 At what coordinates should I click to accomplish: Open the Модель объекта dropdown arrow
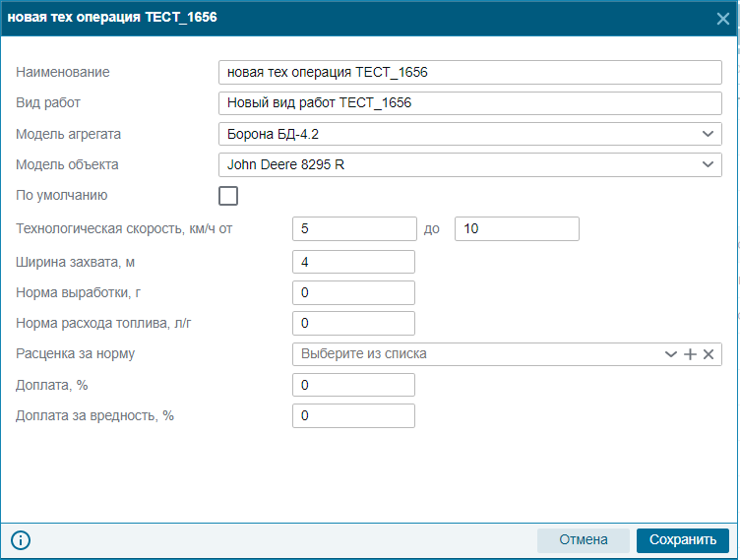click(x=708, y=164)
